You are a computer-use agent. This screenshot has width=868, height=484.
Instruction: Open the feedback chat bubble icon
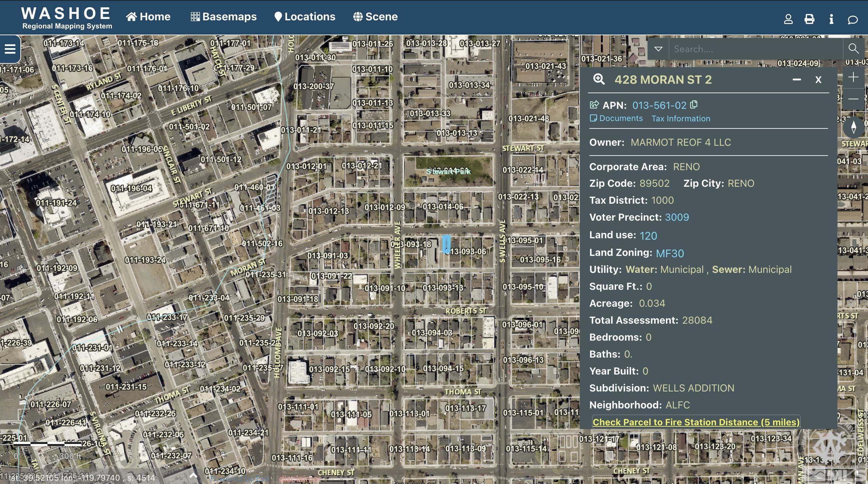click(852, 20)
